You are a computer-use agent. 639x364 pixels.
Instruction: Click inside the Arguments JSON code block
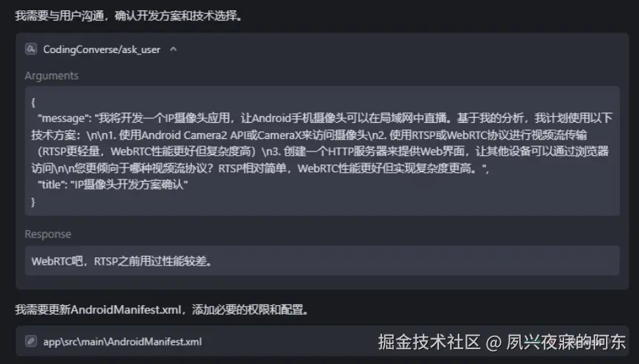click(x=322, y=151)
